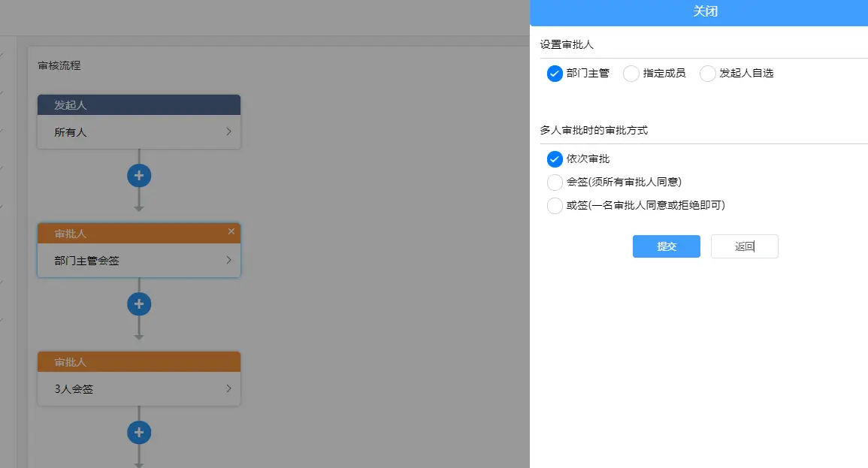The height and width of the screenshot is (468, 868).
Task: Select 依次审批 approval method
Action: [555, 159]
